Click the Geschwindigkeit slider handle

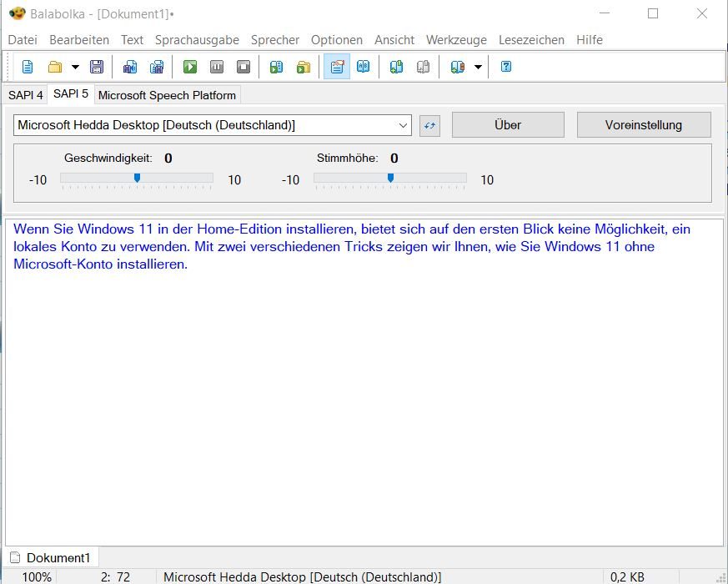point(137,178)
